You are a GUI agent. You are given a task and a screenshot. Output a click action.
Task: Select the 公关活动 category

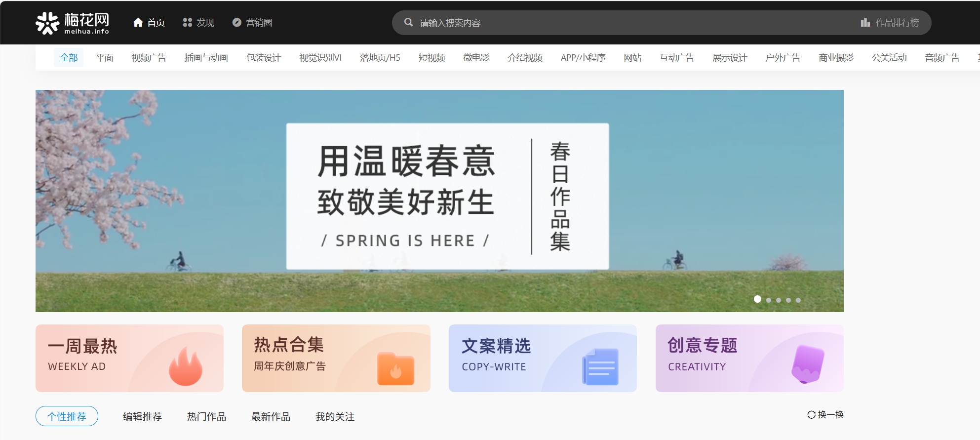tap(889, 58)
